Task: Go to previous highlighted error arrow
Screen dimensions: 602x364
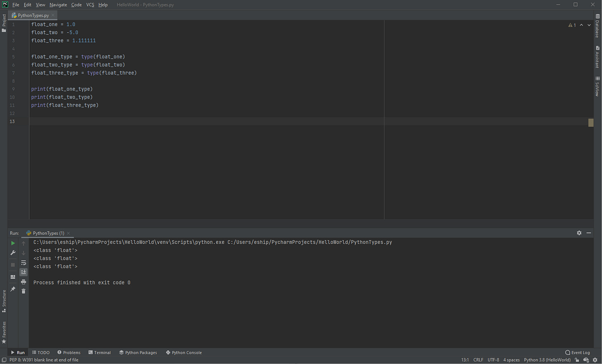Action: tap(581, 25)
